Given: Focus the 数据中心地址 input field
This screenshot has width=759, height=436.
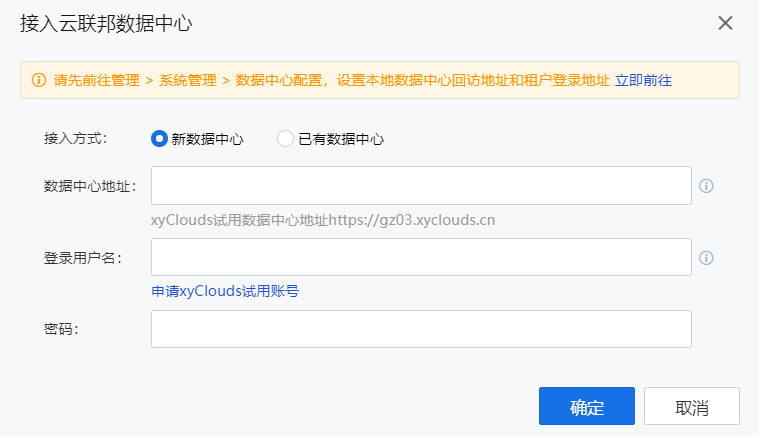Looking at the screenshot, I should point(421,185).
